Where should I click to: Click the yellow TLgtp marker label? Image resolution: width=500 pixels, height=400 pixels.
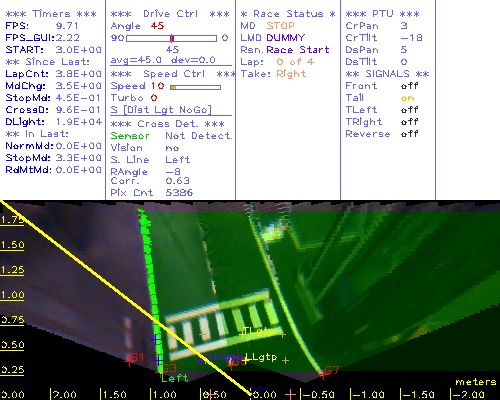click(258, 331)
